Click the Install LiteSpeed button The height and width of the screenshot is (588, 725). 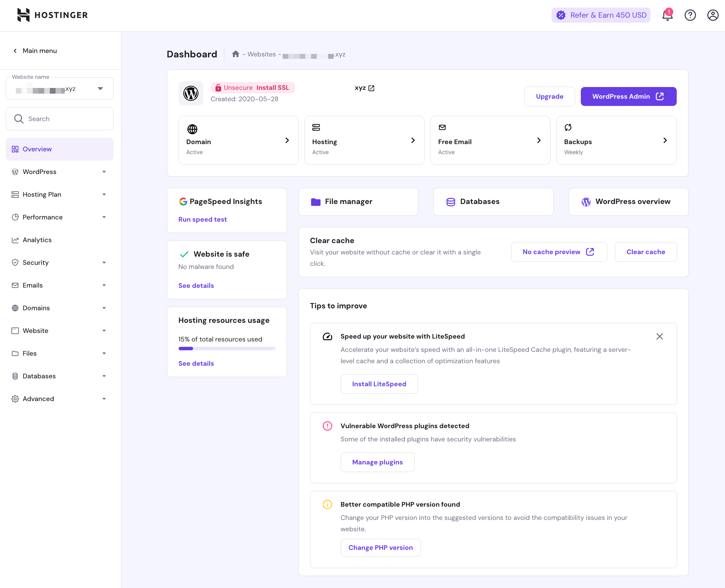(x=379, y=384)
